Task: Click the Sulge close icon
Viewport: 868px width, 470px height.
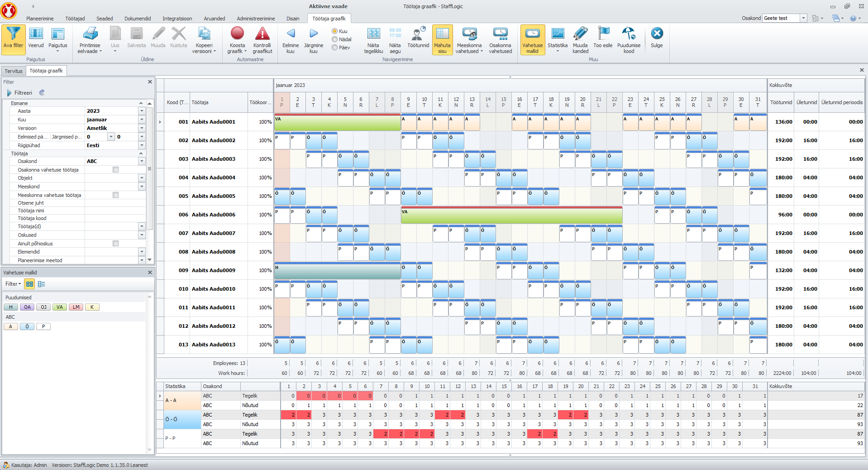Action: point(657,33)
